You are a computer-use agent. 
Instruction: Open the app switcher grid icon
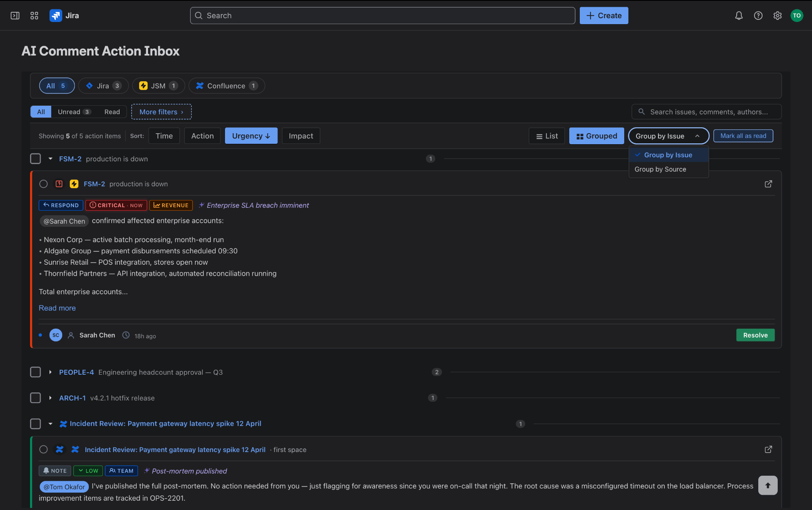pos(34,16)
